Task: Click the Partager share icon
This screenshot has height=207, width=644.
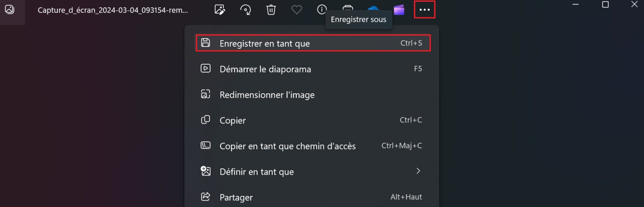Action: click(206, 197)
